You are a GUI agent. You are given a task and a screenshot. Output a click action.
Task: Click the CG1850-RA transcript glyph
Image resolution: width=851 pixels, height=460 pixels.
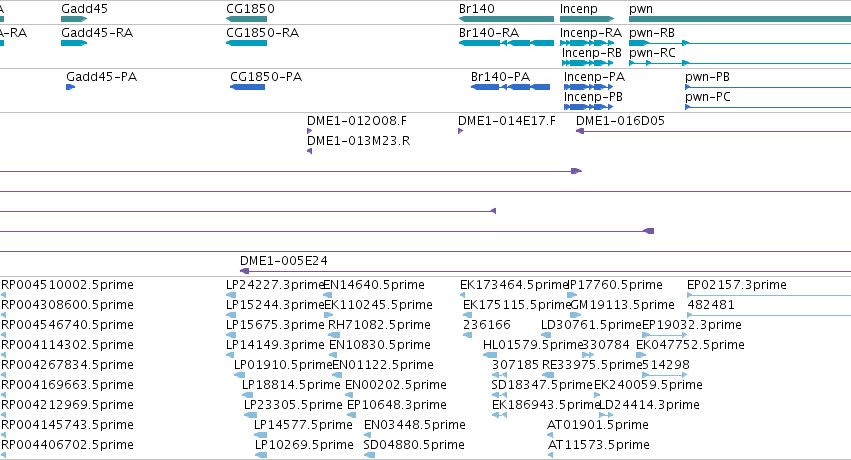[x=246, y=43]
